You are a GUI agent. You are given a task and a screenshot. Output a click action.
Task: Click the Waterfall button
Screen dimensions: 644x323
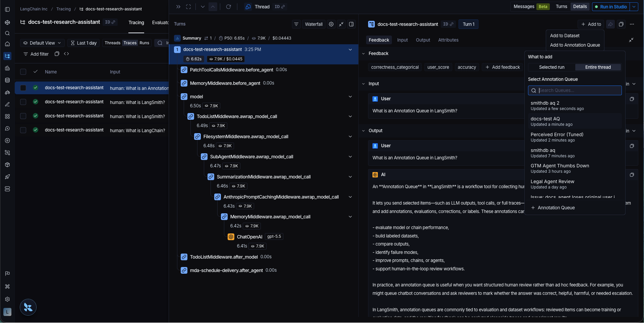point(314,24)
